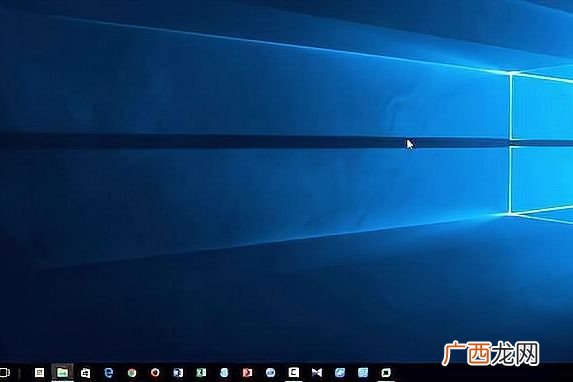The image size is (573, 382).
Task: Open Microsoft Word from the taskbar
Action: point(178,372)
